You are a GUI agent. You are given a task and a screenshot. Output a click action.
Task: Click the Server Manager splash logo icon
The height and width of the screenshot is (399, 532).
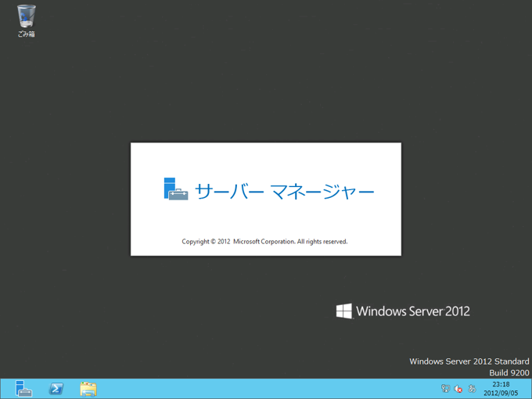click(x=176, y=189)
